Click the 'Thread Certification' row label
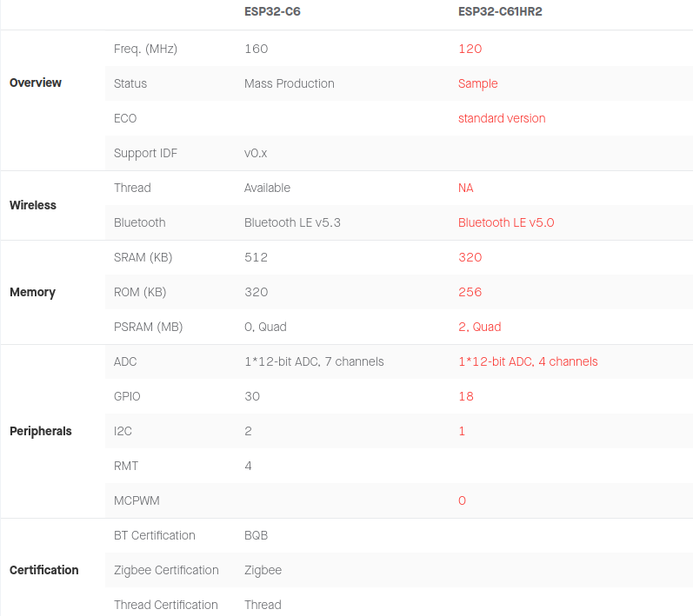This screenshot has width=693, height=616. (x=166, y=605)
